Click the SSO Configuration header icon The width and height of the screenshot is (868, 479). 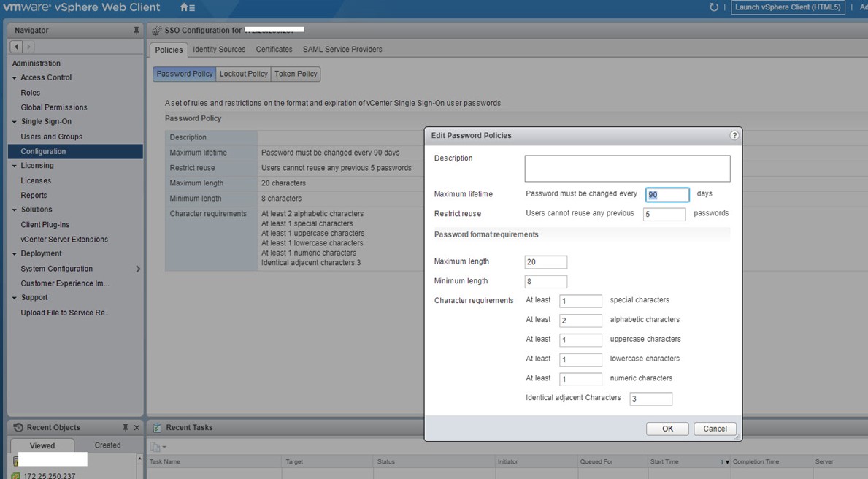pyautogui.click(x=157, y=31)
